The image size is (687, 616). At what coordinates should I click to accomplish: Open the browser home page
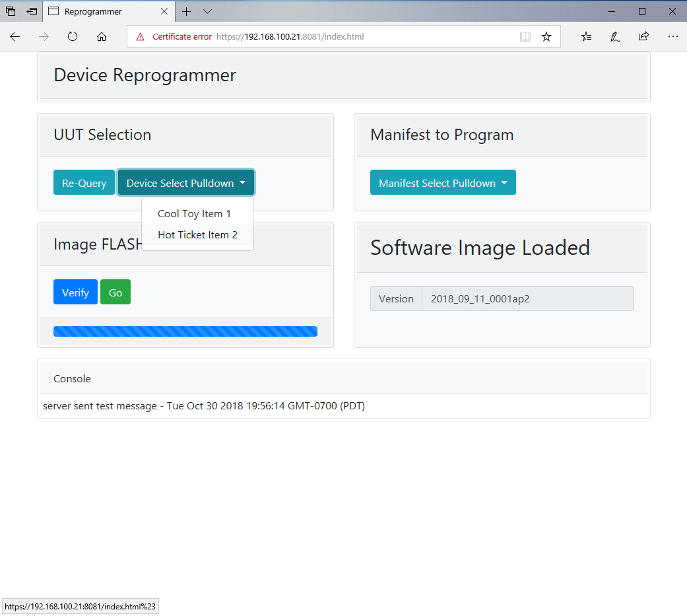pyautogui.click(x=102, y=37)
